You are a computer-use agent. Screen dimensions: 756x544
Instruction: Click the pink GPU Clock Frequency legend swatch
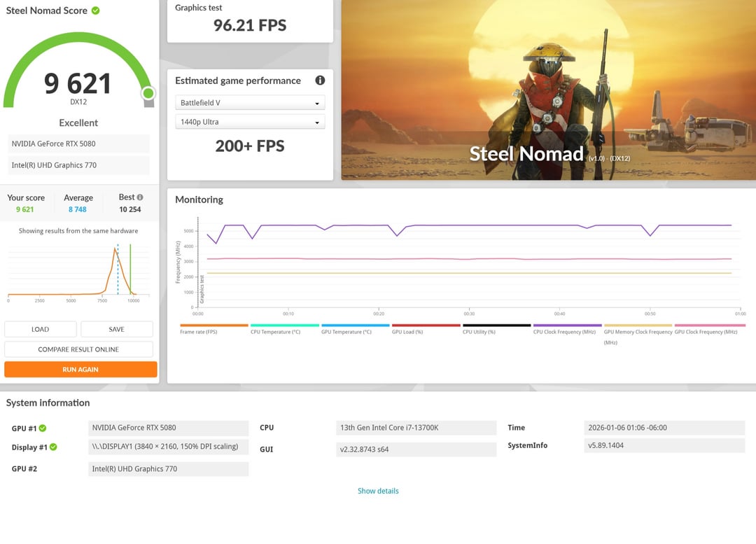pos(708,326)
